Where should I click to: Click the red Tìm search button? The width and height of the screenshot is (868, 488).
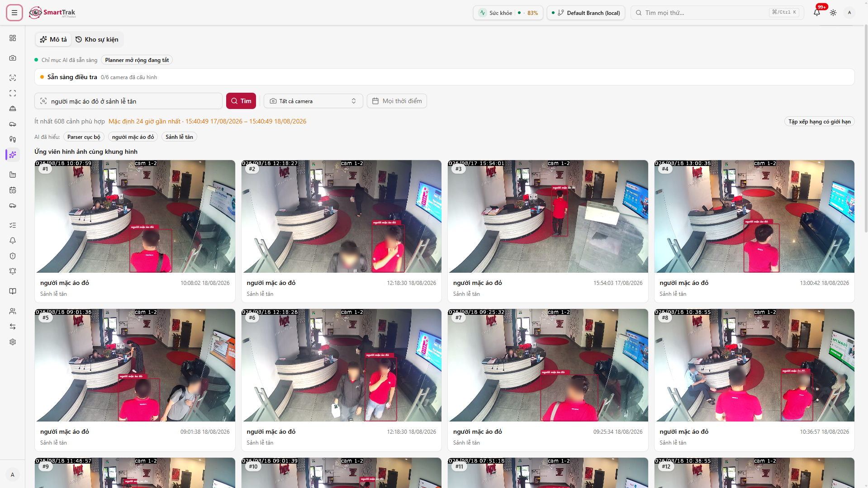click(x=241, y=101)
